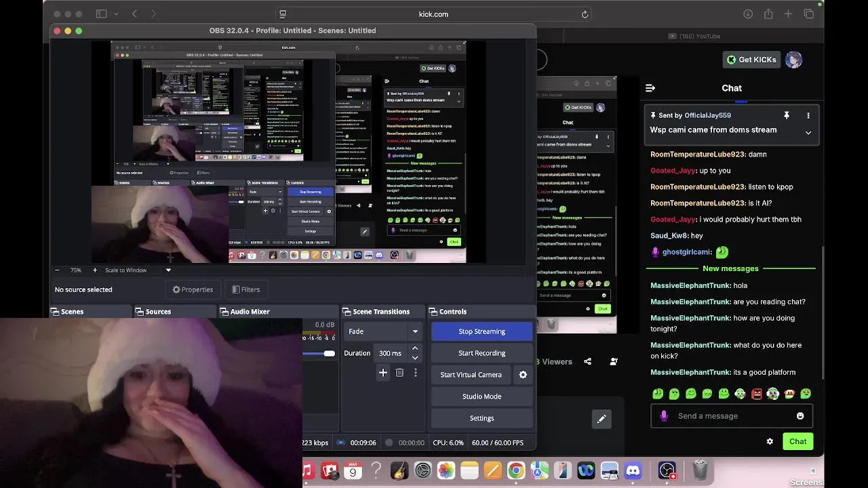The height and width of the screenshot is (488, 868).
Task: Show Safari downloads
Action: click(748, 14)
